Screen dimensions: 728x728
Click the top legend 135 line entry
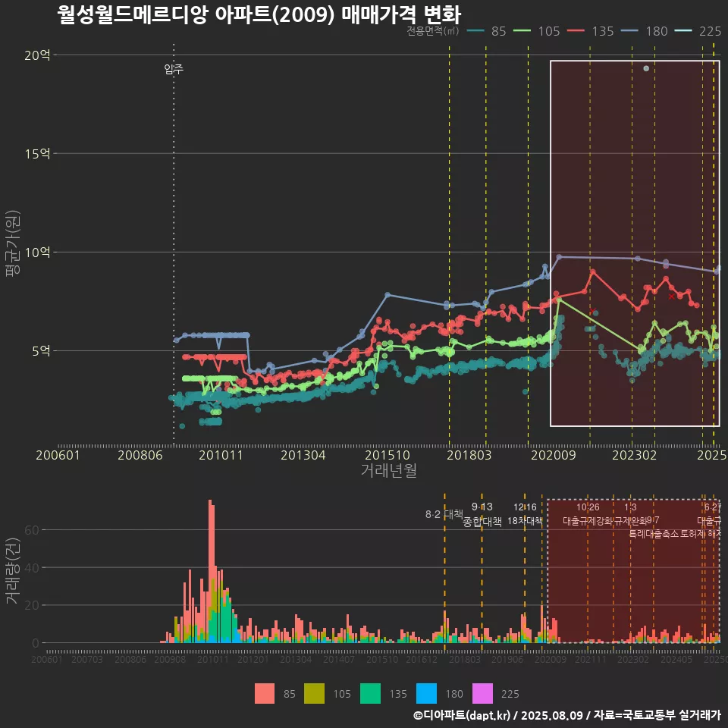pyautogui.click(x=591, y=31)
